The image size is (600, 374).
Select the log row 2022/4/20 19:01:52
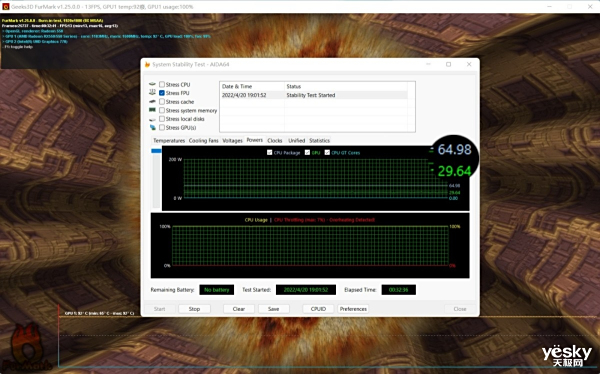pos(313,95)
